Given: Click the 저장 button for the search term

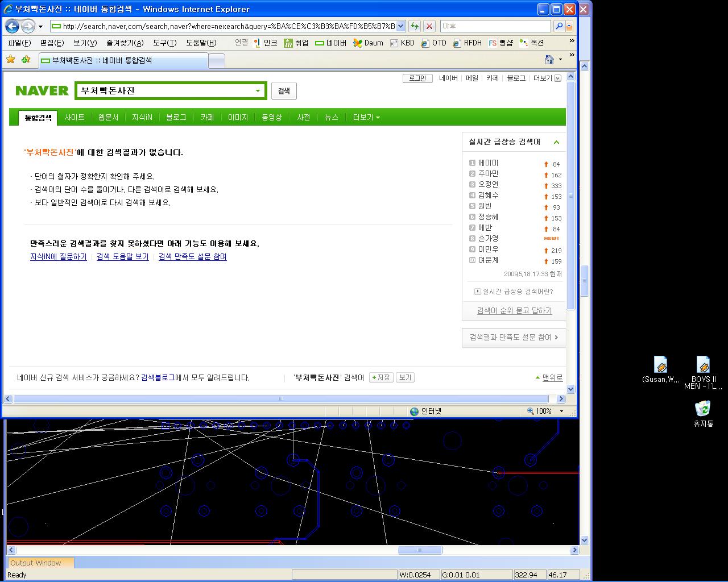Looking at the screenshot, I should (x=381, y=377).
